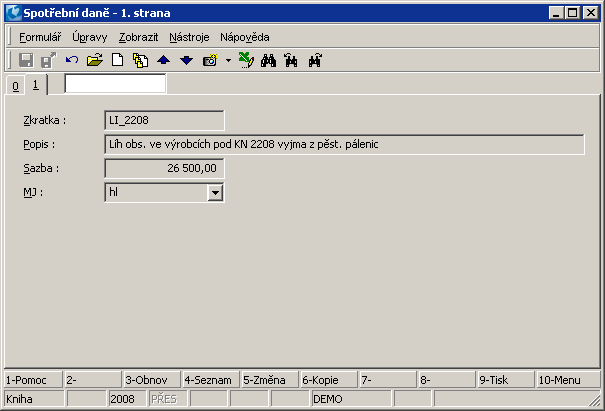Click the DEMO status bar cell

[x=351, y=399]
